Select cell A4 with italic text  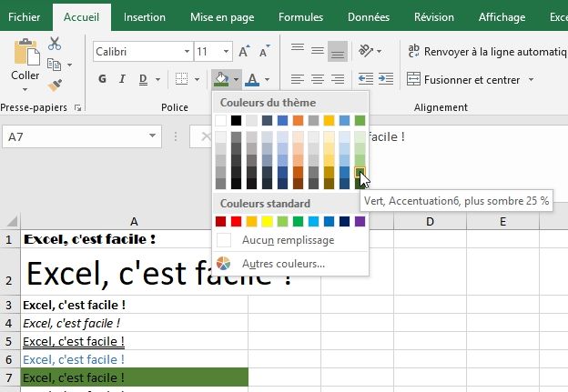tap(135, 323)
